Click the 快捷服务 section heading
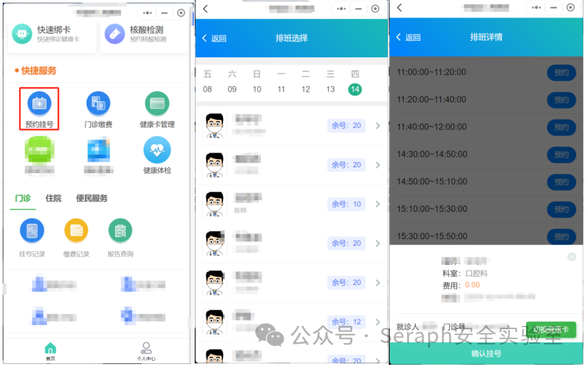 click(x=39, y=70)
